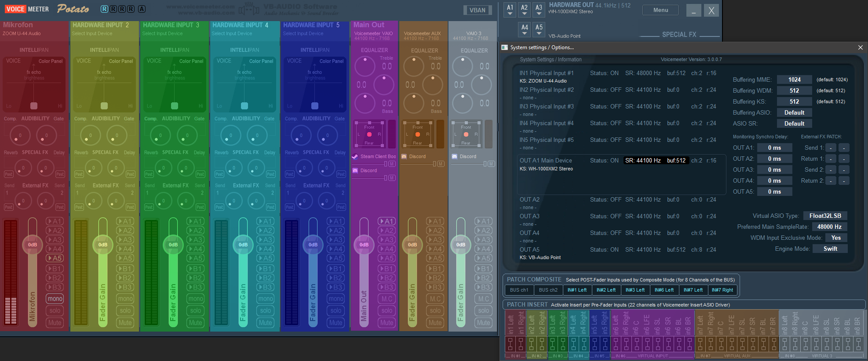Viewport: 868px width, 361px height.
Task: Open the Menu button
Action: 660,10
